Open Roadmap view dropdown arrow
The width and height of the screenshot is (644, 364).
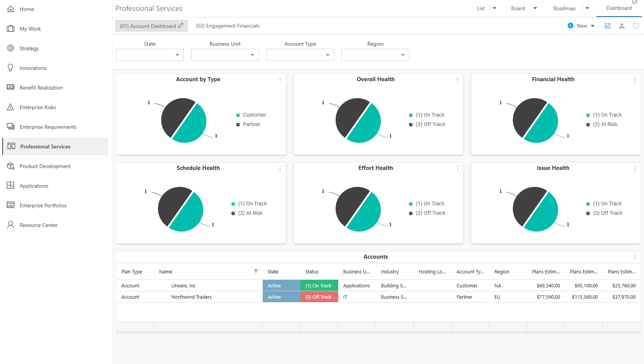587,8
